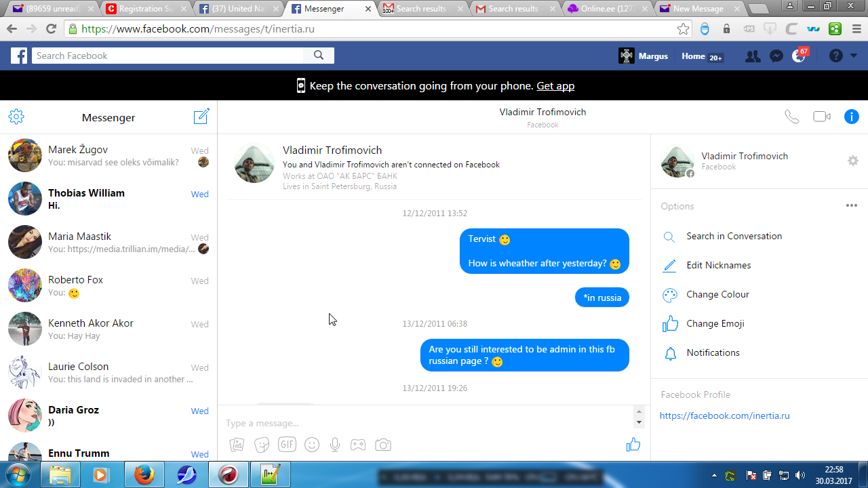
Task: Open Vladimir Trofimovich profile picture in chat header
Action: 254,163
